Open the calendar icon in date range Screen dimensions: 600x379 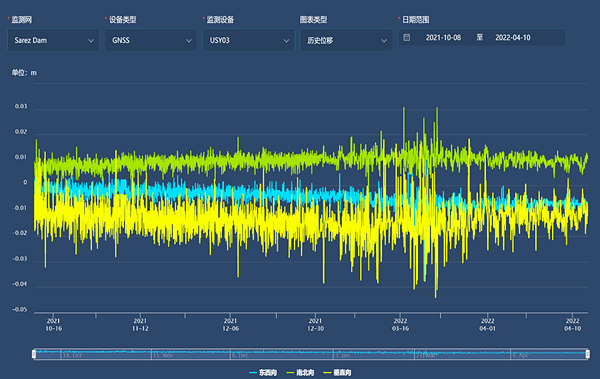(x=407, y=38)
